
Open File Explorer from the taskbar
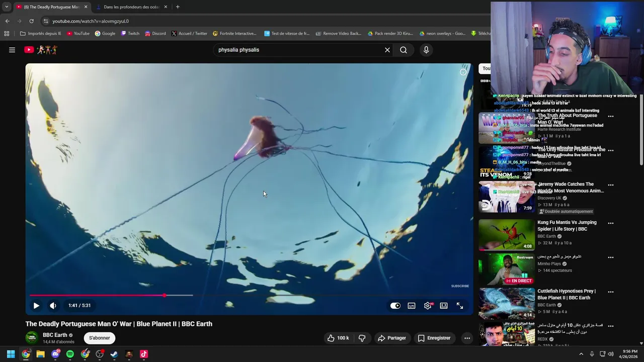(40, 354)
